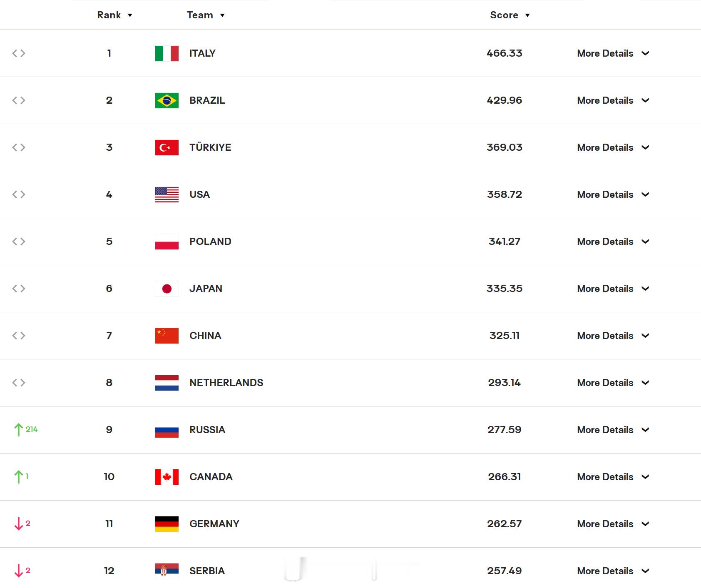Show More Details for Serbia

click(x=613, y=571)
